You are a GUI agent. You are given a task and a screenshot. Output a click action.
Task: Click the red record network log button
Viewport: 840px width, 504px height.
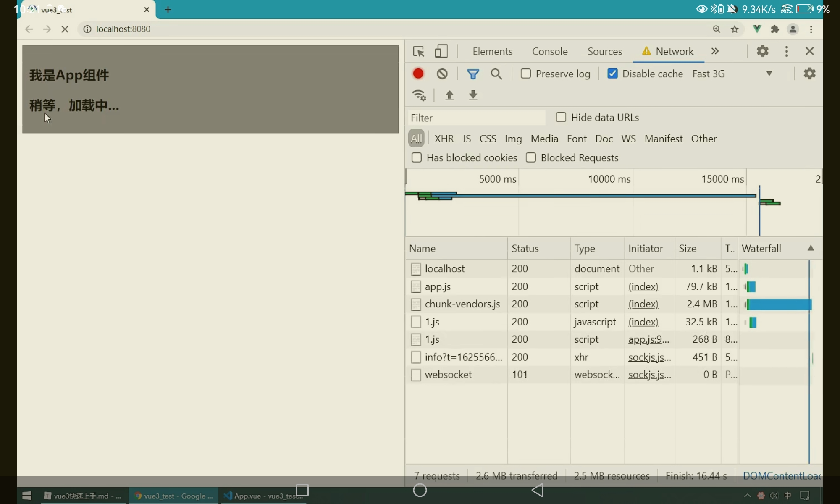[x=418, y=73]
